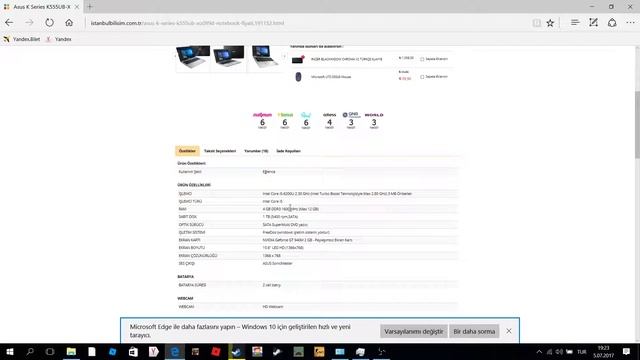Click Varsayılanımı değiştir button
The width and height of the screenshot is (640, 360).
click(413, 331)
